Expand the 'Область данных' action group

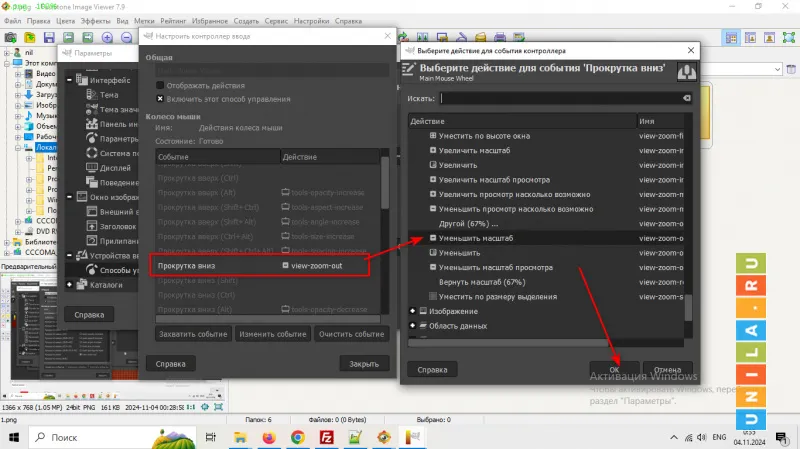pos(412,326)
